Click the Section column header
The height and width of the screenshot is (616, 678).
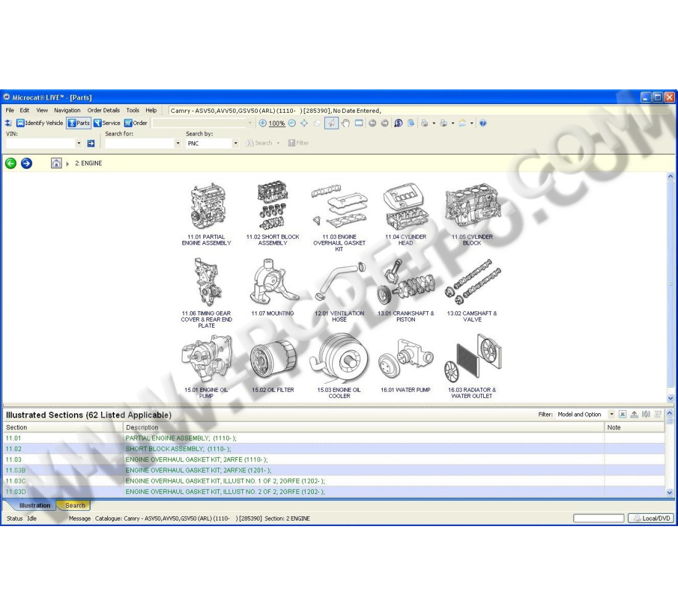click(x=63, y=428)
